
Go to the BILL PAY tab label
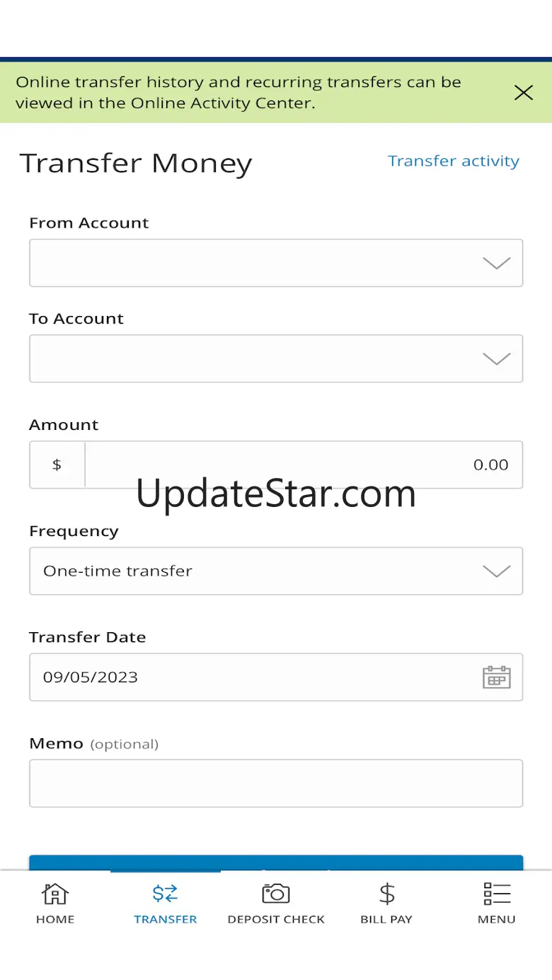click(386, 919)
